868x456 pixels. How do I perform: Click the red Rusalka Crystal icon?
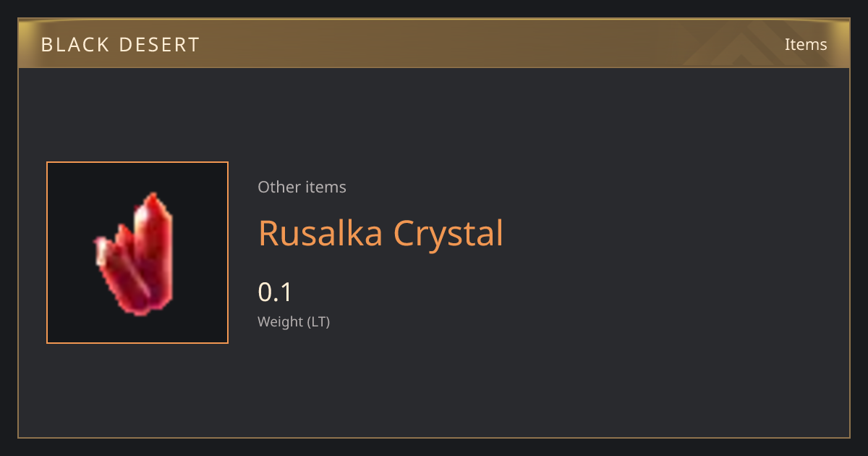tap(135, 254)
